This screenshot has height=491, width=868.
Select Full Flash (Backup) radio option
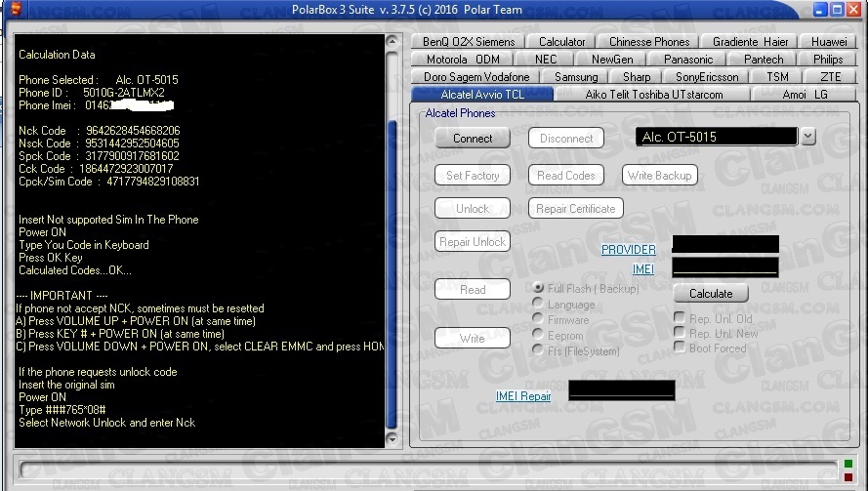click(538, 288)
